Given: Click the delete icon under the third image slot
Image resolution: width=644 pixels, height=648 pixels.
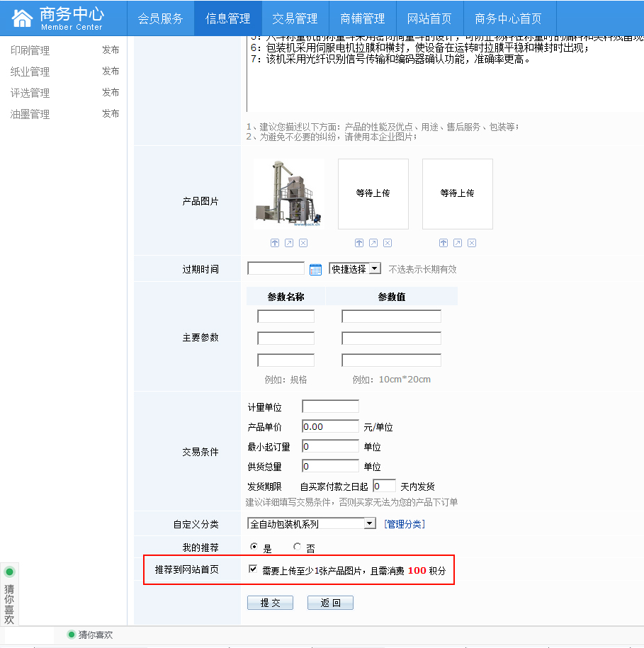Looking at the screenshot, I should point(472,243).
